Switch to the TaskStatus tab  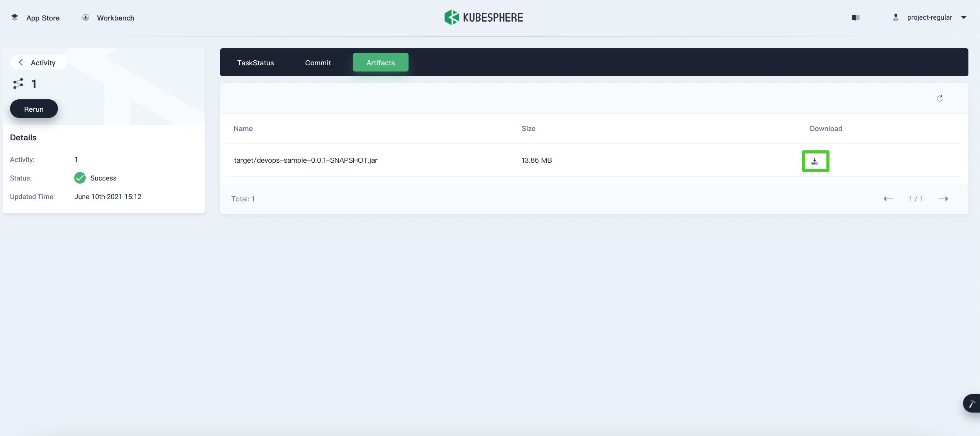[255, 63]
